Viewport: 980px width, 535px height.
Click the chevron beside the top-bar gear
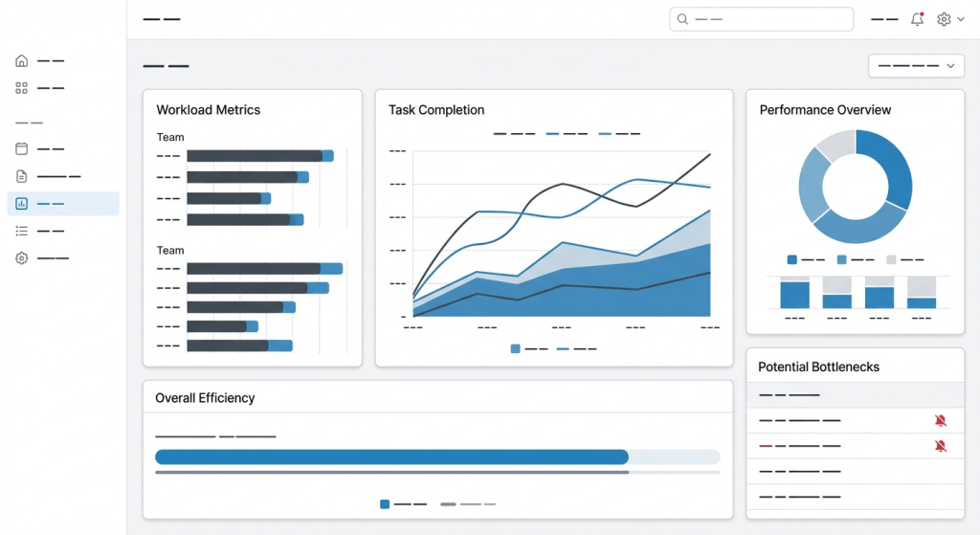tap(960, 19)
